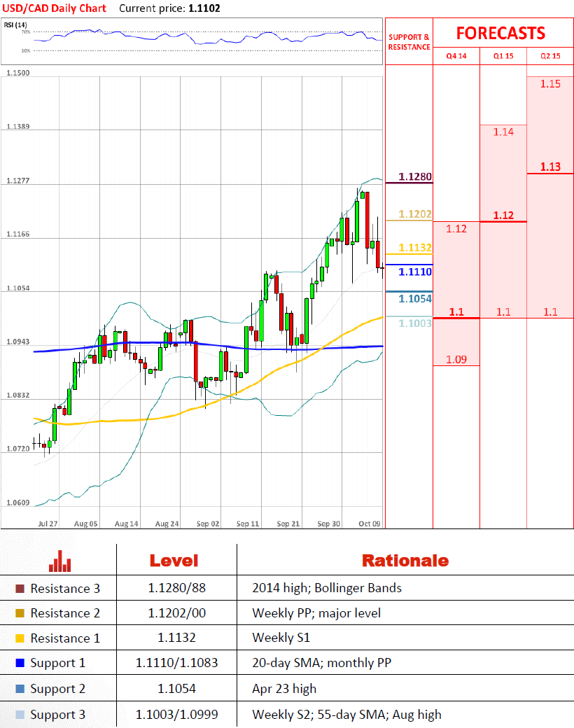Image resolution: width=574 pixels, height=728 pixels.
Task: Select the 'Q2 15' forecast column header
Action: point(550,56)
